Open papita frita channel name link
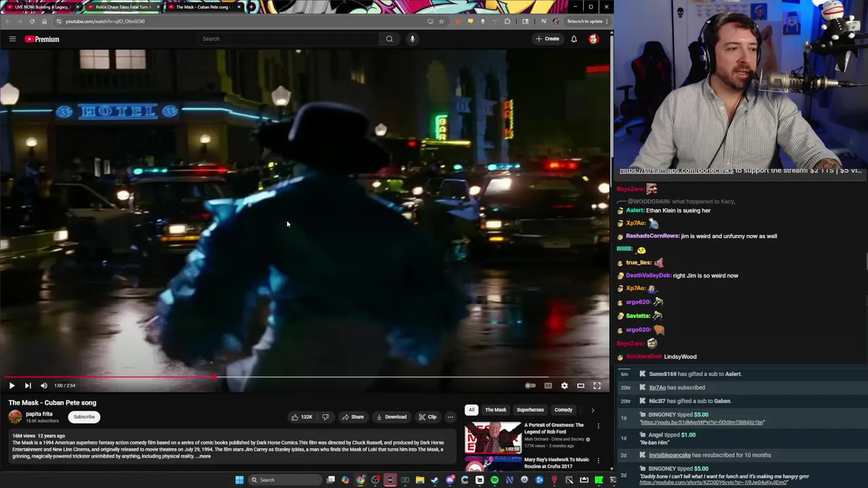This screenshot has width=868, height=488. [x=39, y=414]
